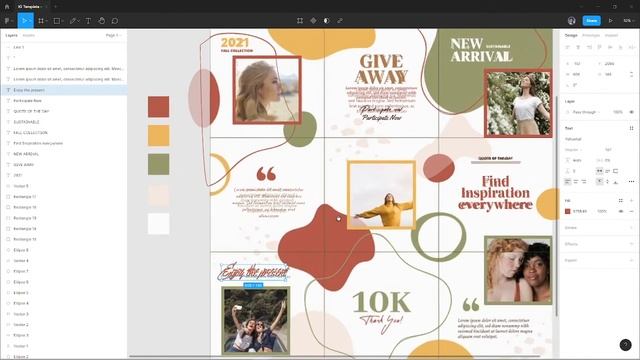Select the Text tool
Image resolution: width=640 pixels, height=360 pixels.
click(x=88, y=20)
